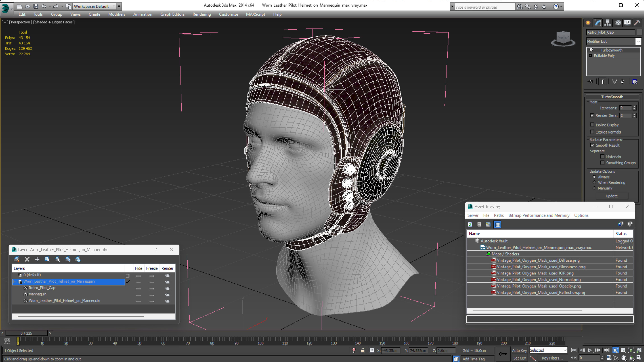Click the Delete layer X icon

27,259
